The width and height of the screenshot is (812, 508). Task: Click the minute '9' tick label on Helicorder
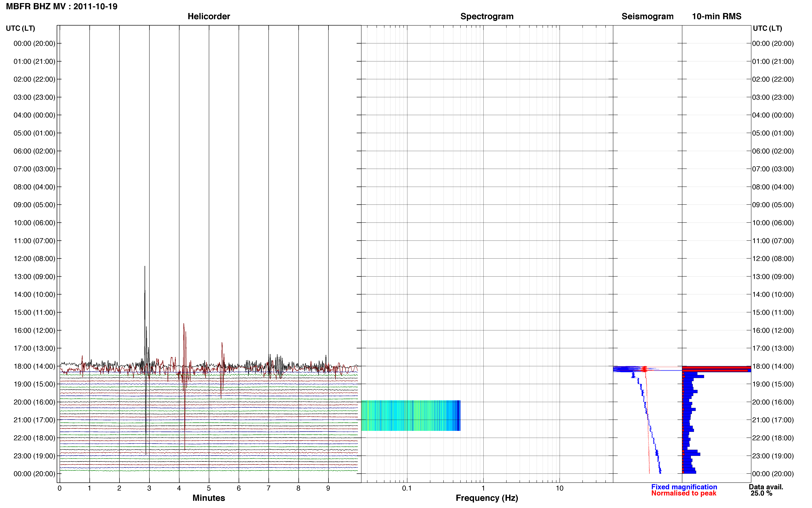click(x=328, y=488)
